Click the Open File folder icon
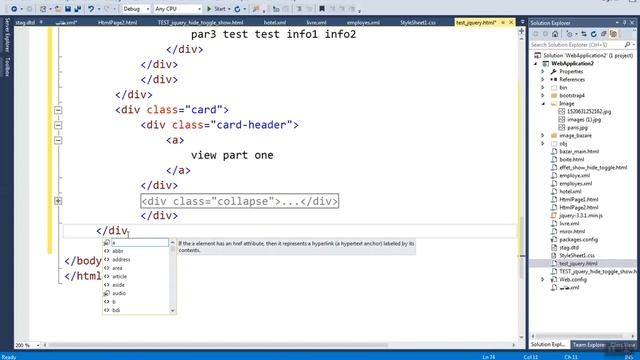 [58, 9]
